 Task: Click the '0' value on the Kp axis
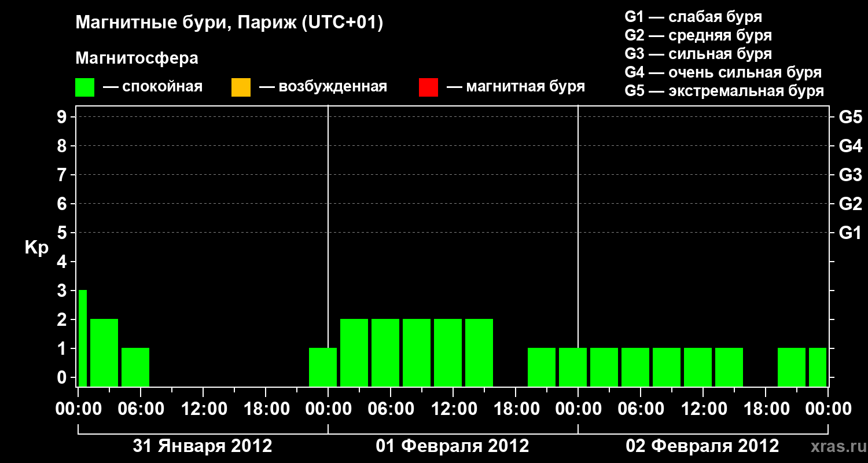pos(63,377)
